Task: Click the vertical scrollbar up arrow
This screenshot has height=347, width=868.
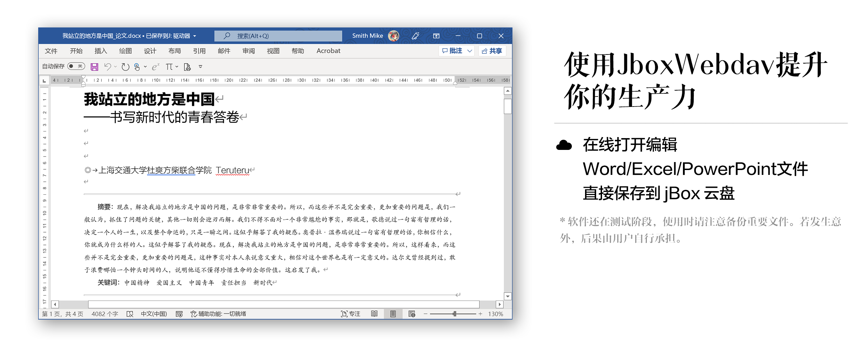Action: pyautogui.click(x=508, y=91)
